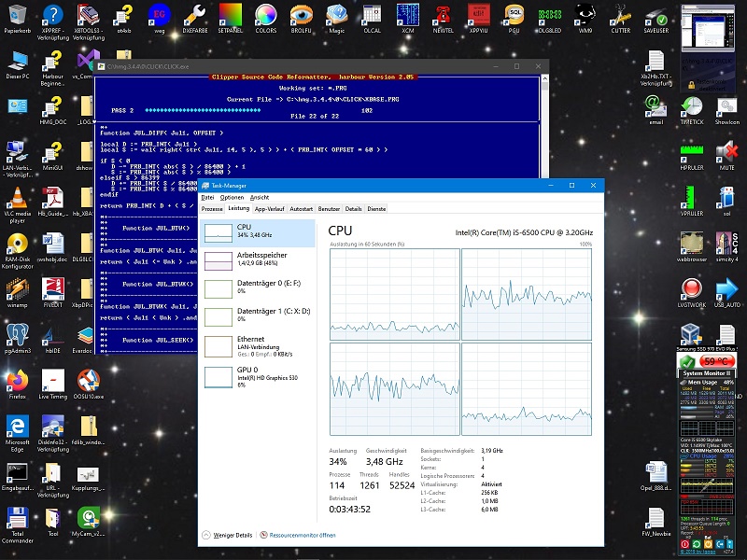Select the Ethernet LAN-Verbindung entry

(258, 346)
